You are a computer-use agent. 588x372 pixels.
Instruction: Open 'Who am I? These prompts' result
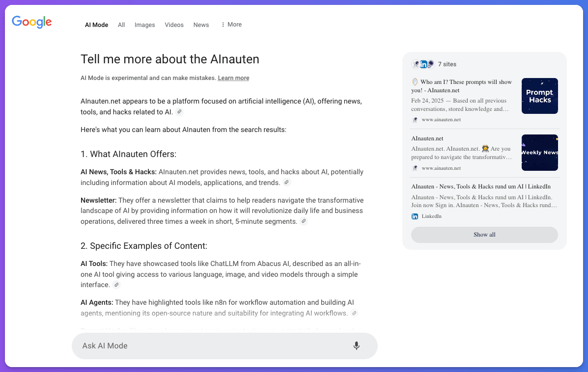462,86
